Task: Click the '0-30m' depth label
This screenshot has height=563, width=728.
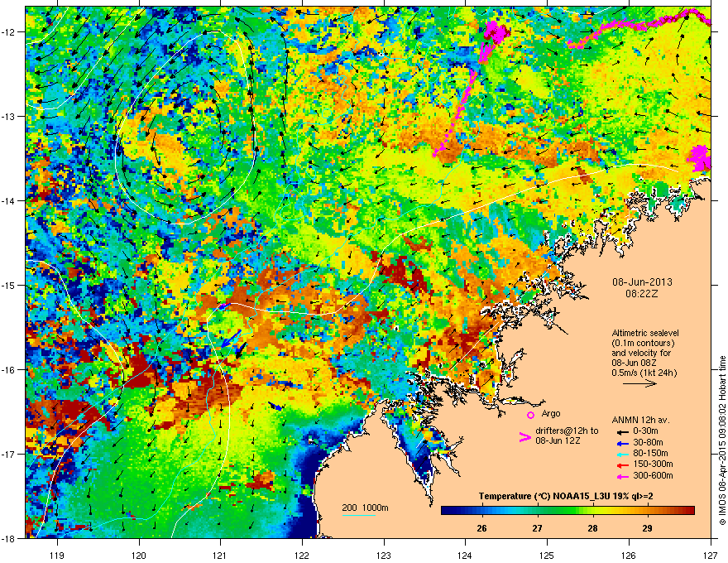Action: pyautogui.click(x=646, y=431)
